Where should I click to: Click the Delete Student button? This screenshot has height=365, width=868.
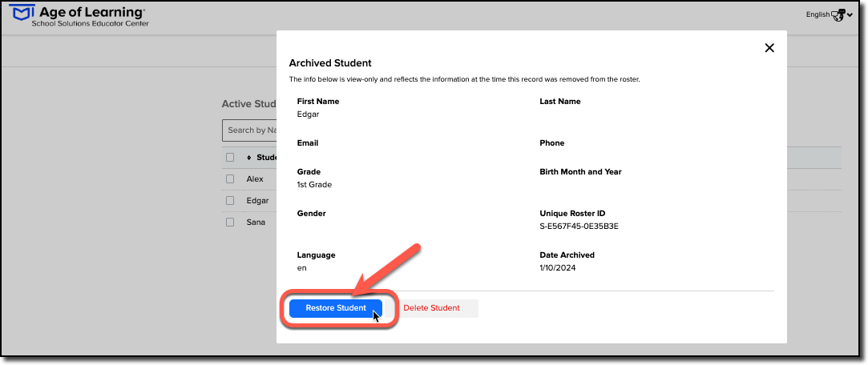431,308
